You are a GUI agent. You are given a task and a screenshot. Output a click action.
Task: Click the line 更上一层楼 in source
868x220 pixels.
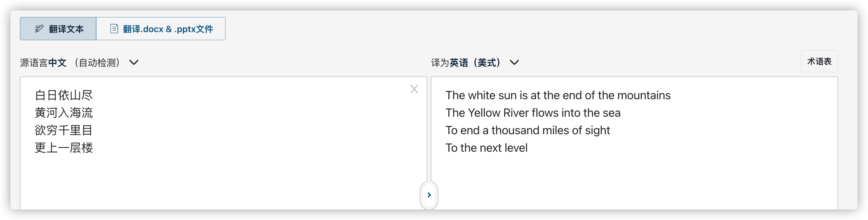click(x=64, y=148)
